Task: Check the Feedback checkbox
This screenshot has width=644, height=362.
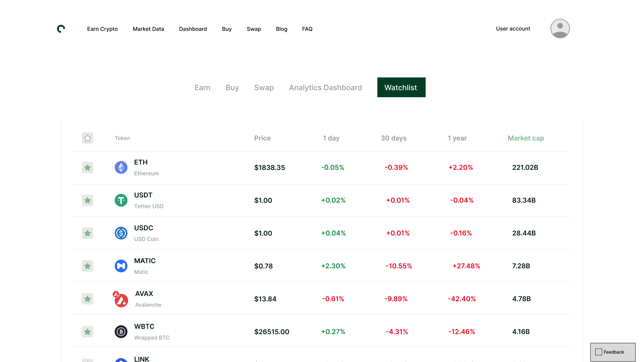Action: click(x=599, y=352)
